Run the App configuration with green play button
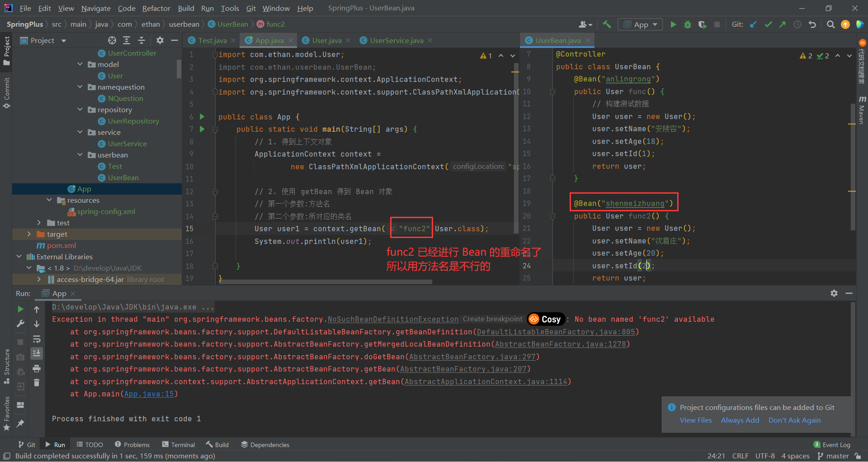The width and height of the screenshot is (868, 462). click(673, 24)
